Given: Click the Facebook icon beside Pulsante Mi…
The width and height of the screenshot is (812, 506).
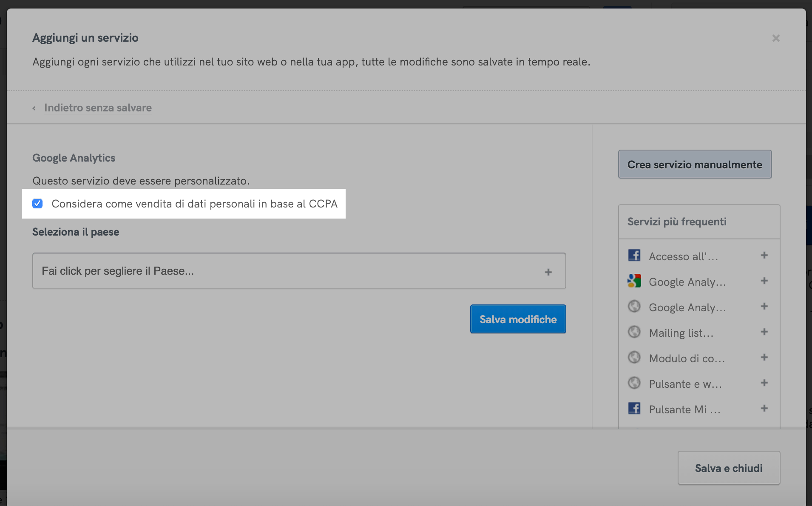Looking at the screenshot, I should coord(634,408).
